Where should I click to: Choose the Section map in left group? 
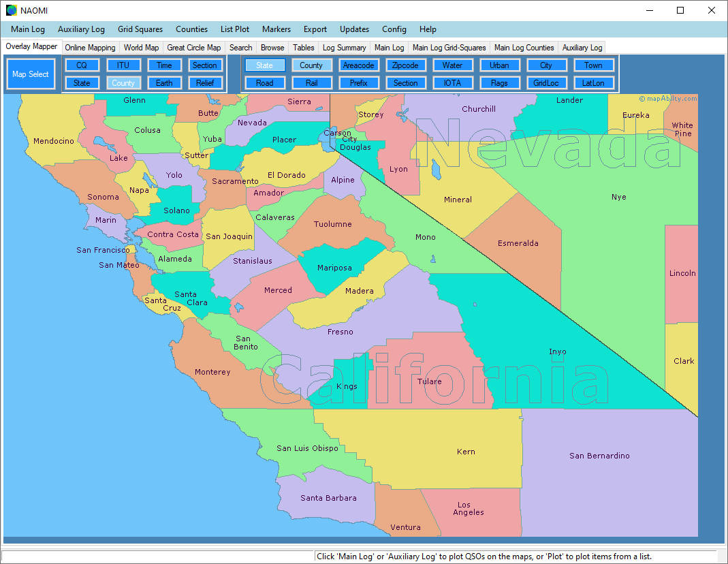pyautogui.click(x=205, y=65)
